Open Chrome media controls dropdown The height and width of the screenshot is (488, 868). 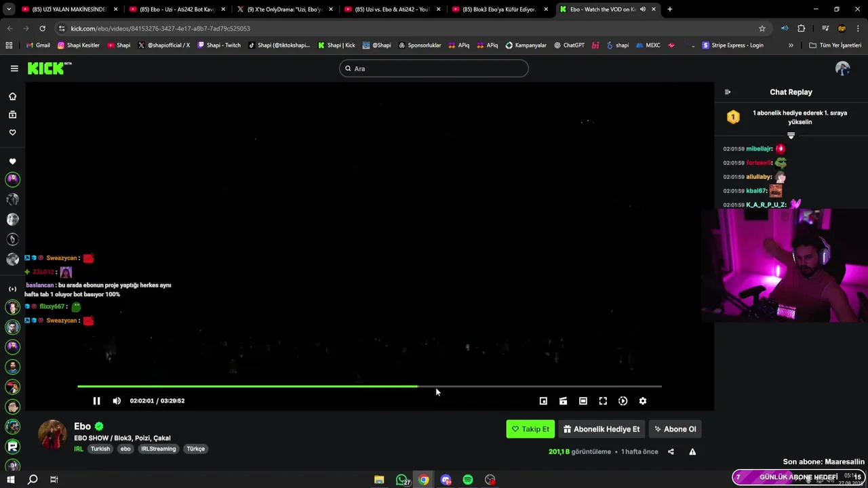825,28
